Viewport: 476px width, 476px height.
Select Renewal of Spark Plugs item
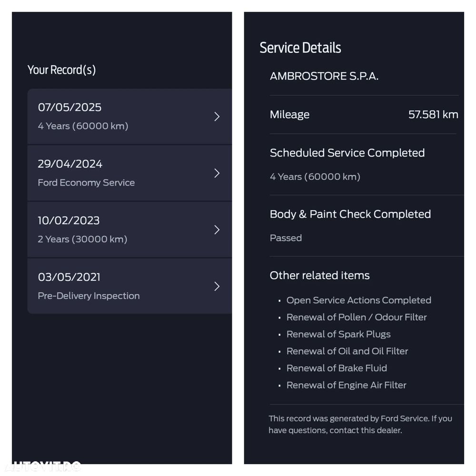[x=338, y=334]
